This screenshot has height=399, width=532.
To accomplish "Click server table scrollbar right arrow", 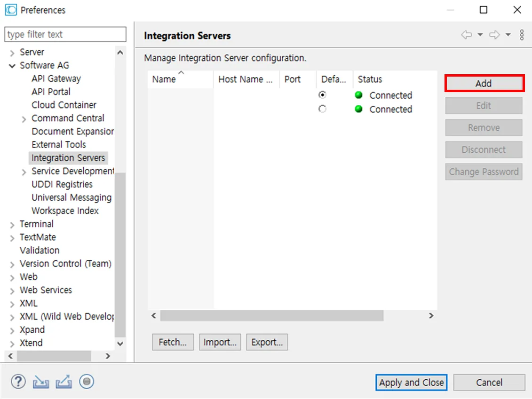I will [x=431, y=316].
